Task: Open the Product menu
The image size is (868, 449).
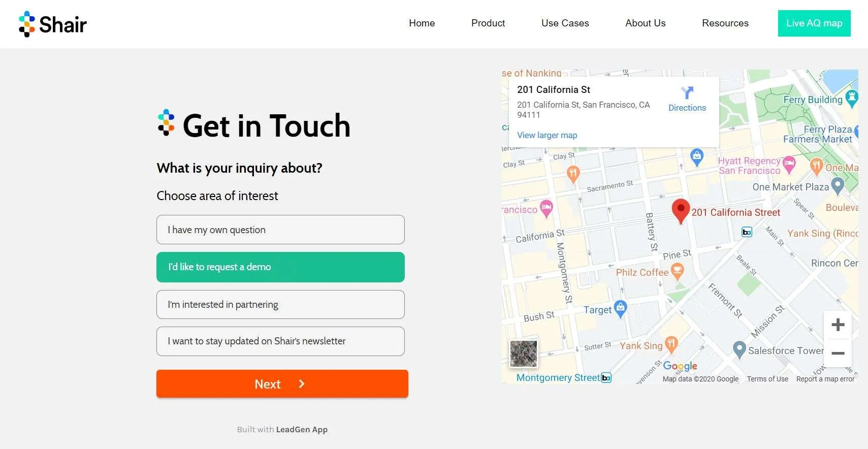Action: (488, 23)
